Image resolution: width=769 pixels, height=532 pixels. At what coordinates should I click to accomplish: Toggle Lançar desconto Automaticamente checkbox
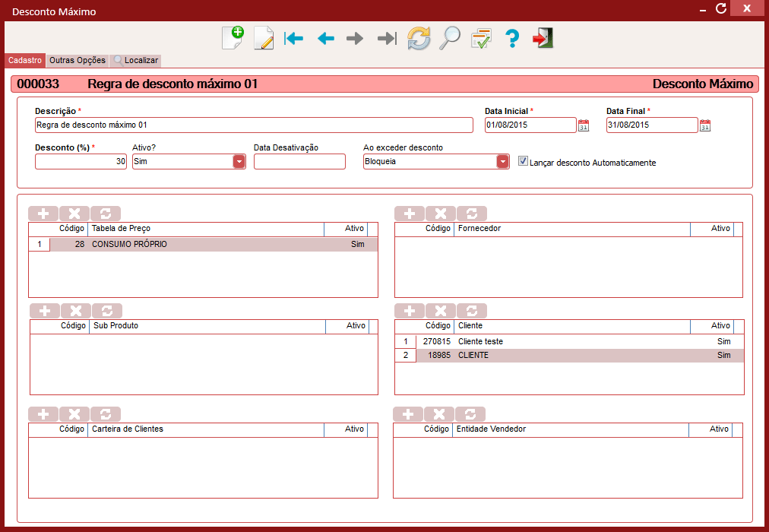coord(523,161)
